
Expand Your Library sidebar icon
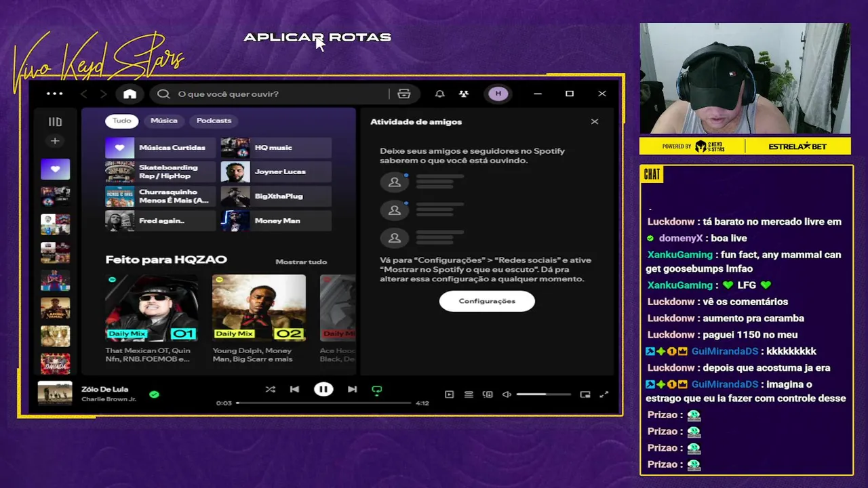pyautogui.click(x=55, y=122)
